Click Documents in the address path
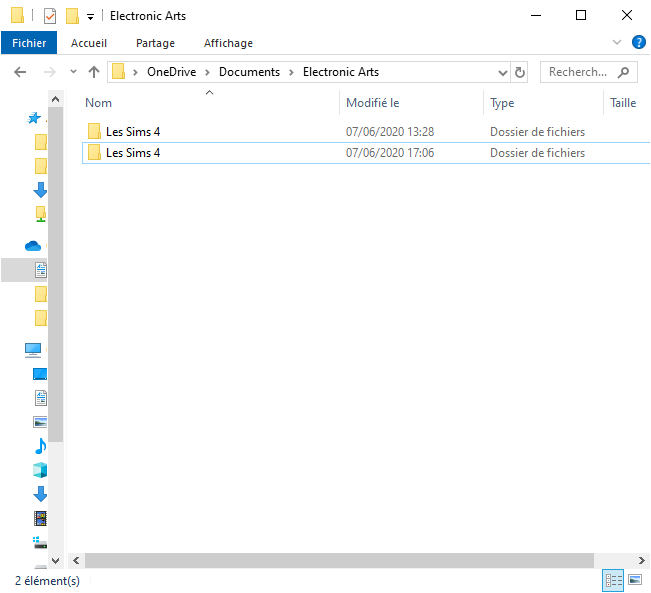This screenshot has width=651, height=593. tap(250, 72)
